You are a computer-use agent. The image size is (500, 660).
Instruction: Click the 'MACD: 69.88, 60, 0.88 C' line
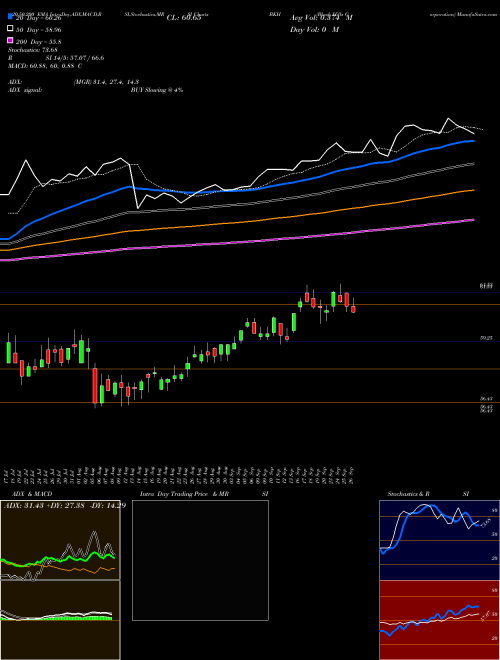[x=45, y=66]
